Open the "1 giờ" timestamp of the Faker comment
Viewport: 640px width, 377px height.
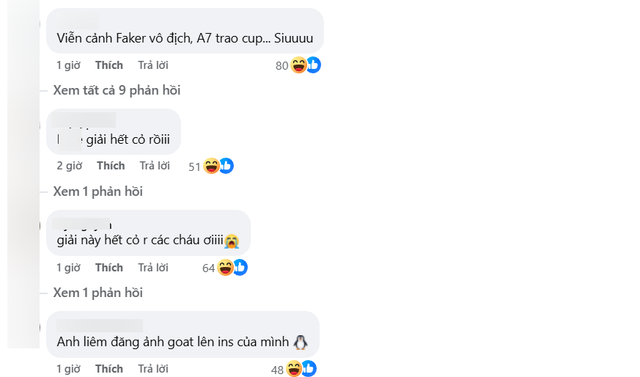click(69, 65)
